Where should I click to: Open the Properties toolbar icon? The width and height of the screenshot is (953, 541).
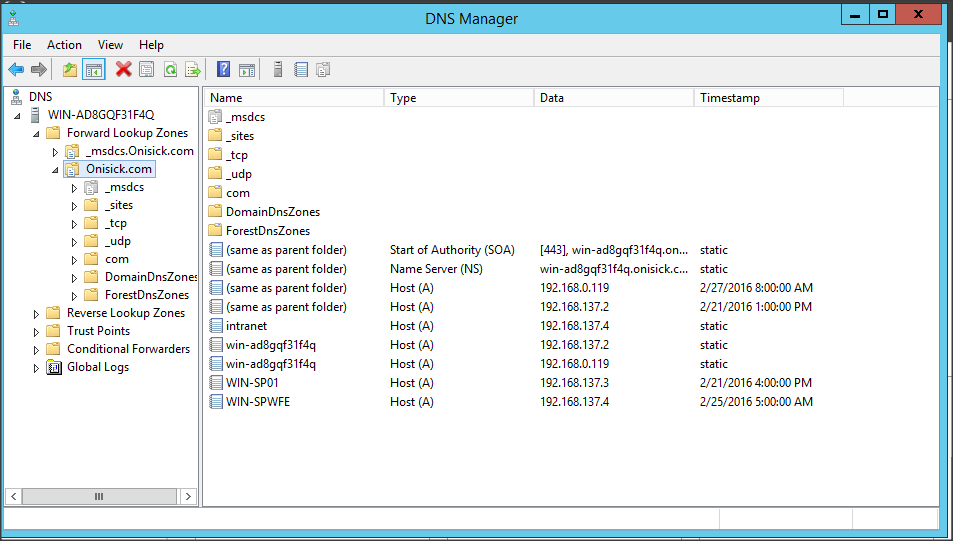[146, 70]
